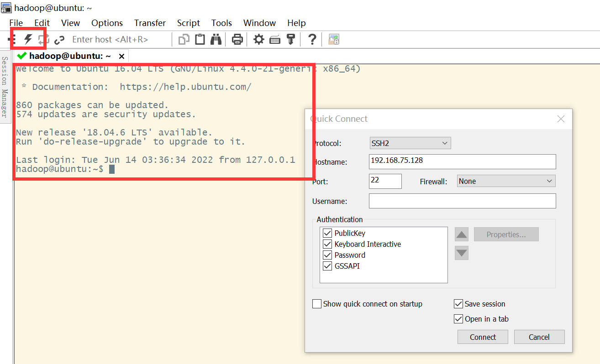Enable Show quick connect on startup

[317, 304]
